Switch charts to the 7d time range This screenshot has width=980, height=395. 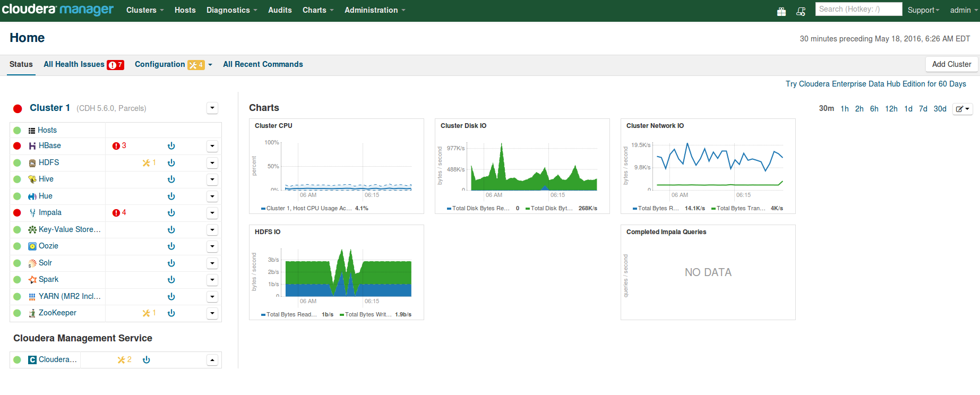click(x=923, y=109)
